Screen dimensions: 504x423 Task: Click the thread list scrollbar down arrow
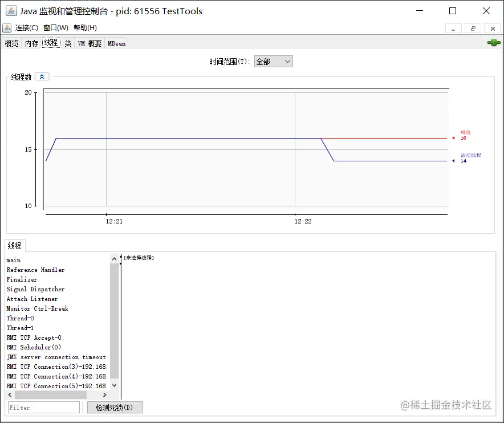pos(115,385)
